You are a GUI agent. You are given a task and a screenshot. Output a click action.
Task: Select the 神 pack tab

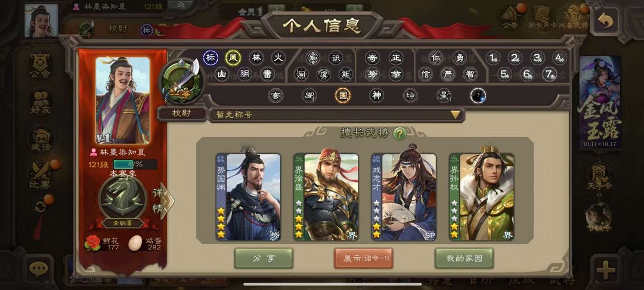click(x=376, y=95)
